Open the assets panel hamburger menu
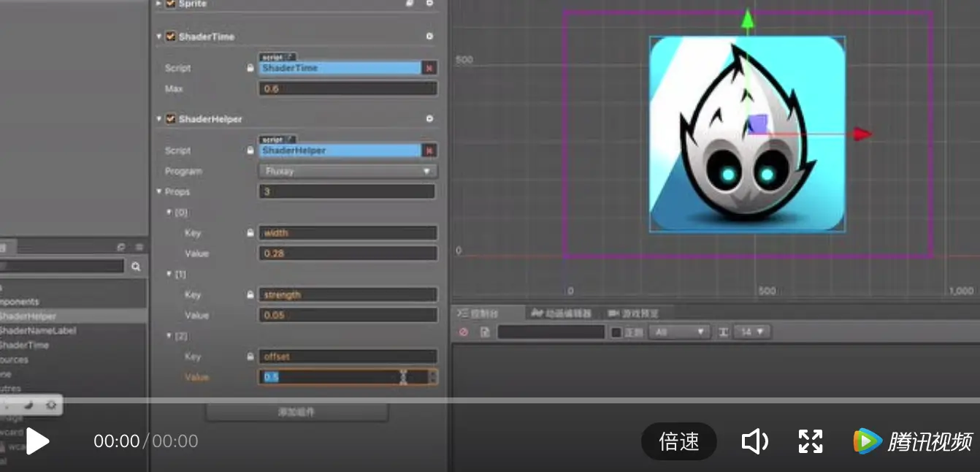The height and width of the screenshot is (472, 980). (139, 247)
